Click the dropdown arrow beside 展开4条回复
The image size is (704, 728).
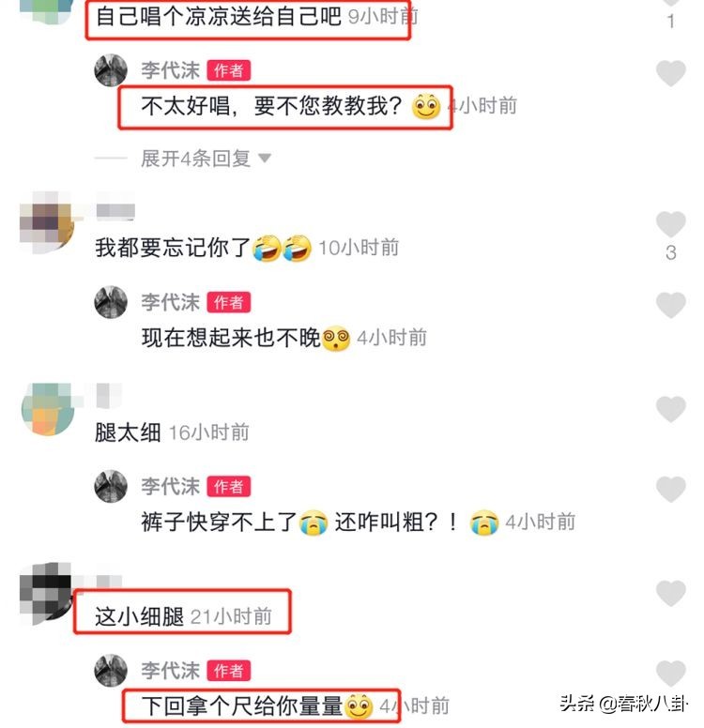pyautogui.click(x=265, y=159)
